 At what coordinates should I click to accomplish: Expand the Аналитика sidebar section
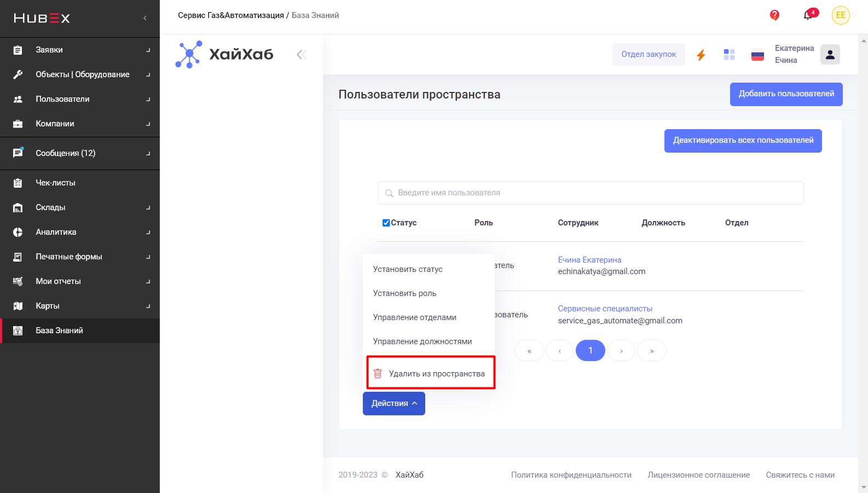click(x=80, y=232)
